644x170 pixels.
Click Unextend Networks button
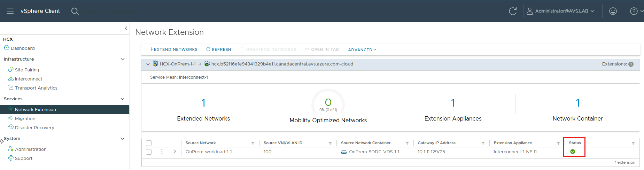(268, 49)
